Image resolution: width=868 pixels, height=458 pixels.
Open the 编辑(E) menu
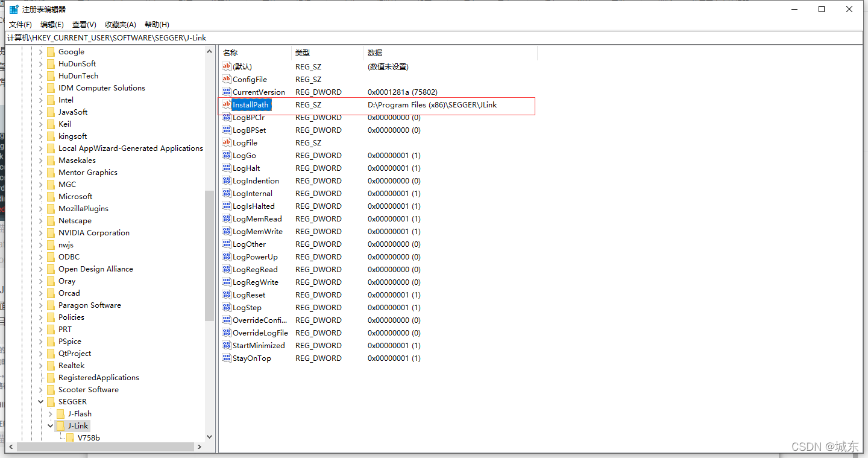coord(52,25)
